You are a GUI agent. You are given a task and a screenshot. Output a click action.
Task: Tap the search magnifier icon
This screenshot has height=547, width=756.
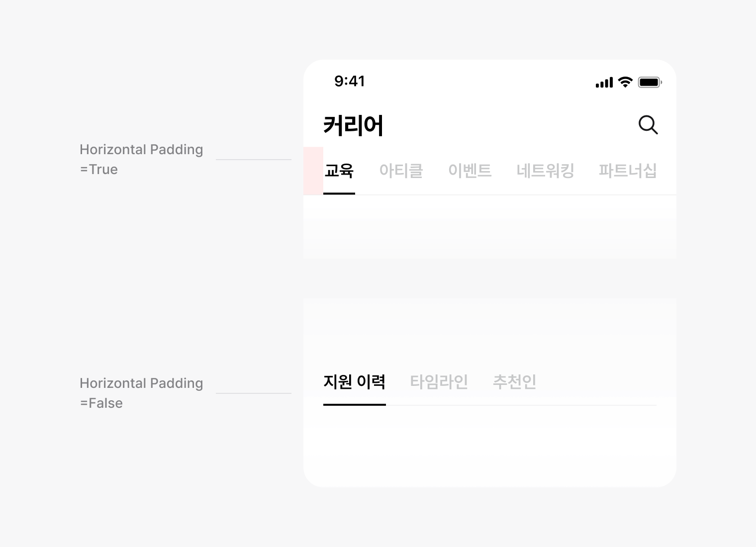(x=648, y=125)
